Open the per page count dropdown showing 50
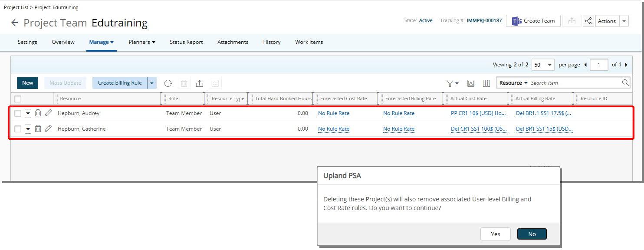This screenshot has width=644, height=250. click(543, 64)
